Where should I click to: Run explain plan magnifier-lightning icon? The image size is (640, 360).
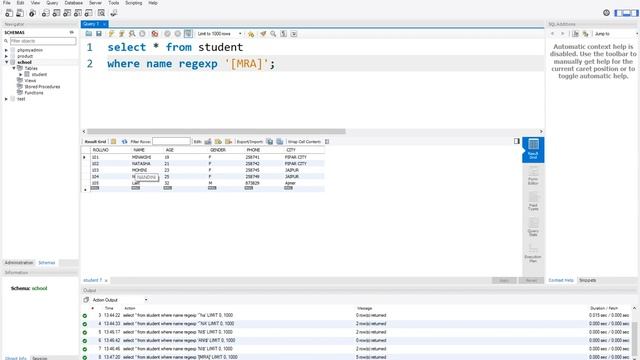coord(132,34)
